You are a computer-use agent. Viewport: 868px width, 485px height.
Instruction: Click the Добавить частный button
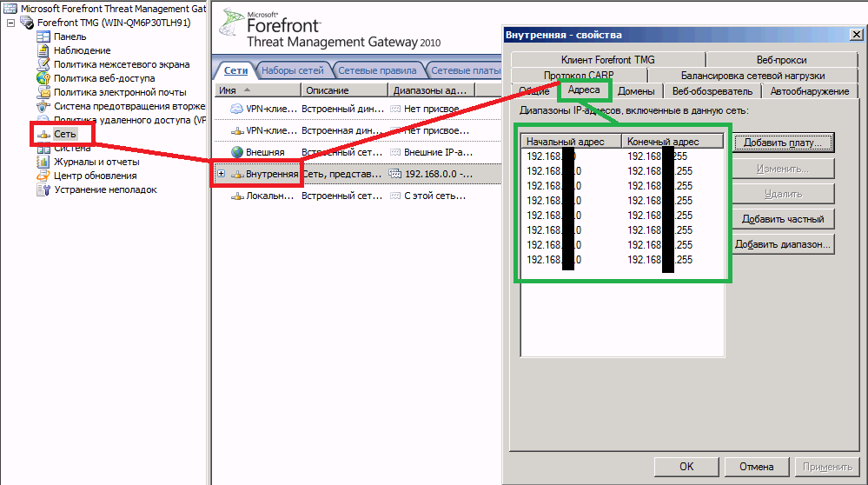[x=783, y=219]
